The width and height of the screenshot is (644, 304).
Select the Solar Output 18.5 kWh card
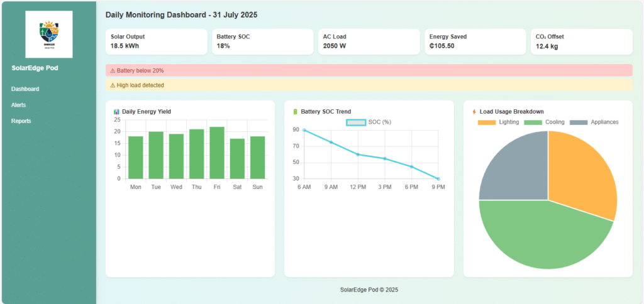(156, 41)
